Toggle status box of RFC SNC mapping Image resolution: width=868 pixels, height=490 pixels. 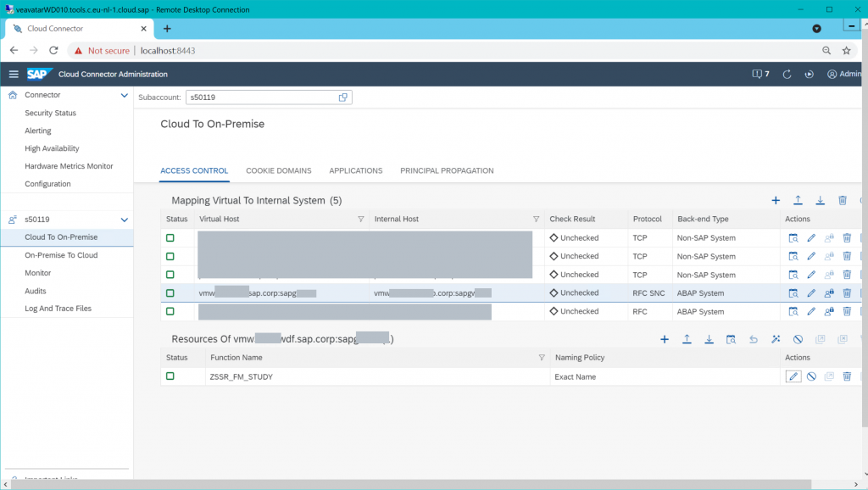pyautogui.click(x=170, y=292)
